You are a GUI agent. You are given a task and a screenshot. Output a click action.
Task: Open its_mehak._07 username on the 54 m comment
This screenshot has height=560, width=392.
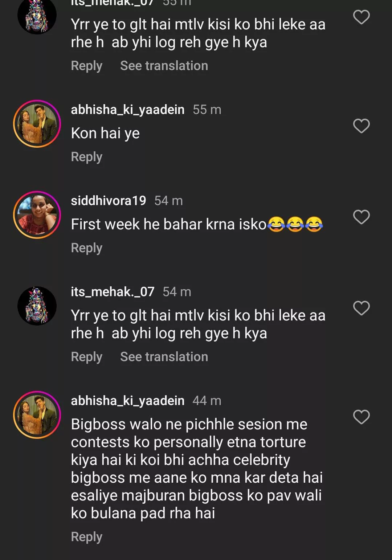113,292
